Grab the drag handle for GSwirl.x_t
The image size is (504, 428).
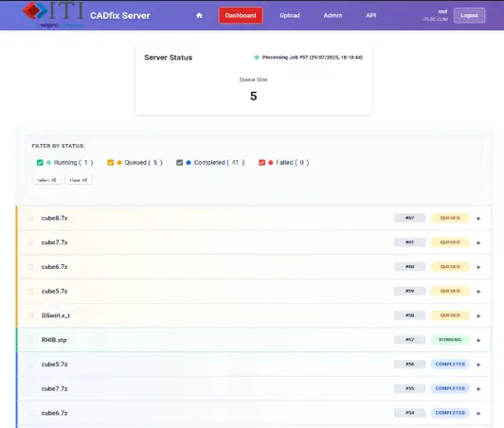pyautogui.click(x=31, y=315)
